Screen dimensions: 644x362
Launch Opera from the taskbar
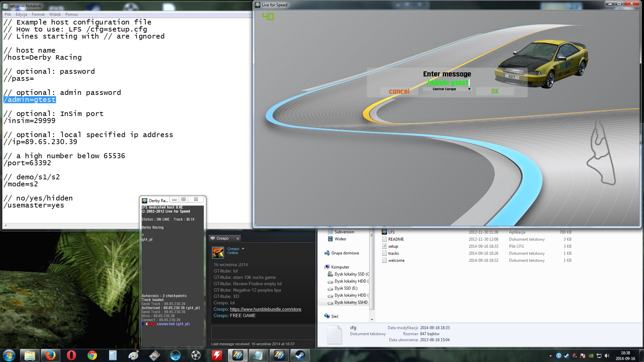pyautogui.click(x=71, y=355)
